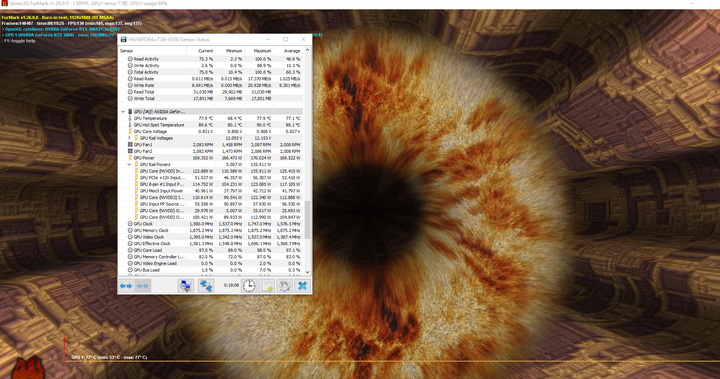The height and width of the screenshot is (379, 720).
Task: Click the FurMark GPU temperature graph label
Action: pos(109,357)
